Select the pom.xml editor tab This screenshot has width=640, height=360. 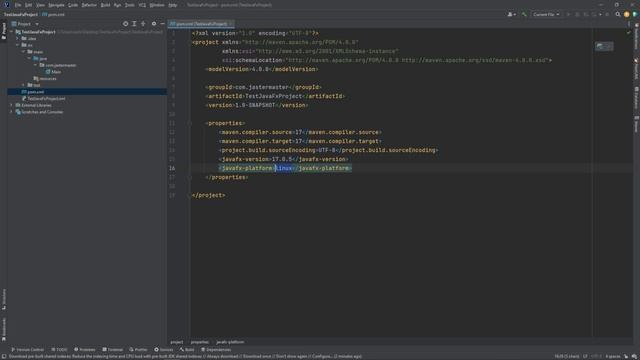pos(201,24)
